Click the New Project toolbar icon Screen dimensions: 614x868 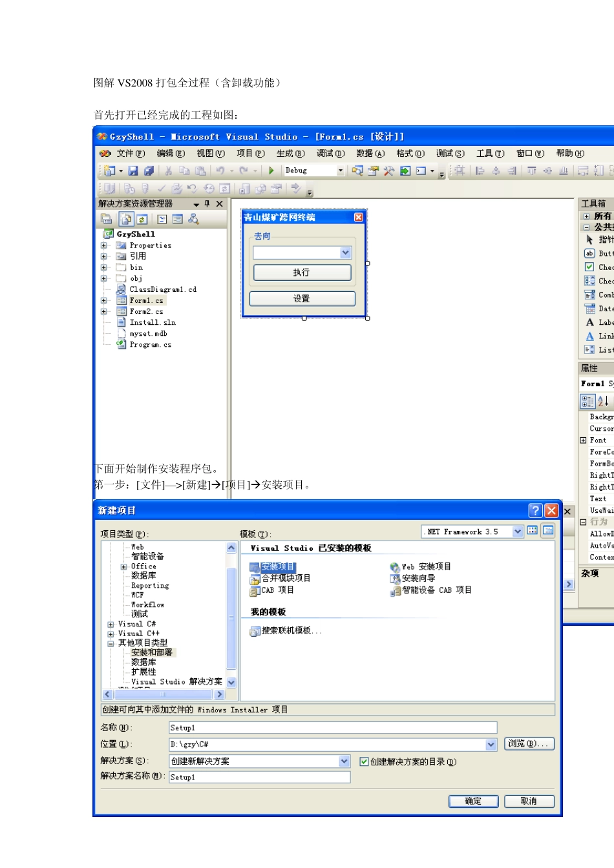[x=110, y=170]
